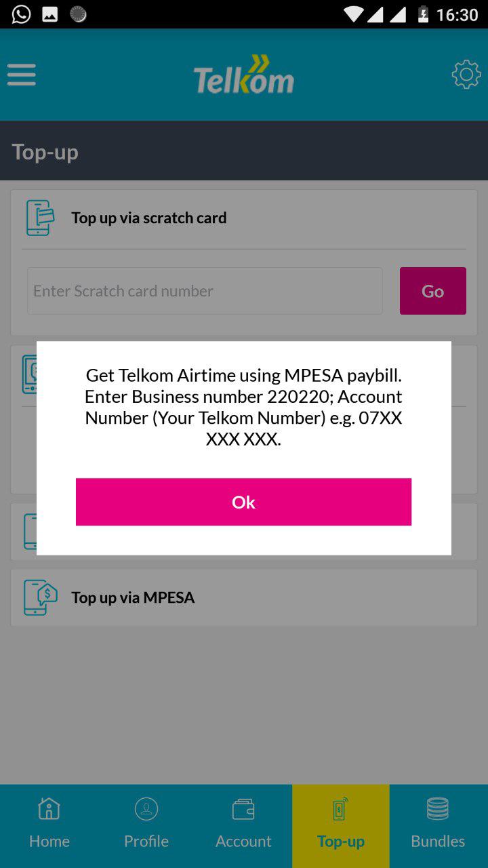Open the hamburger menu icon

coord(22,75)
